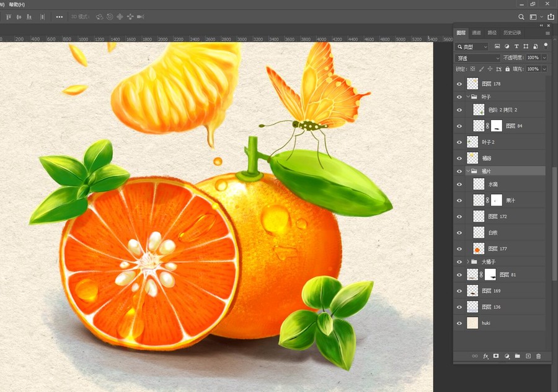Open the 类型 layer filter dropdown
Screen dimensions: 558x392
click(472, 46)
